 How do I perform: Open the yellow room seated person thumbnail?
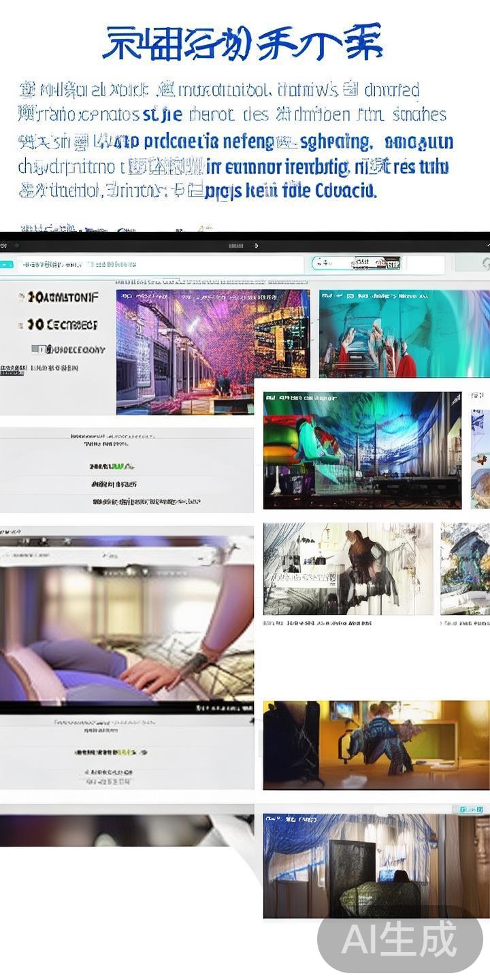[x=376, y=745]
